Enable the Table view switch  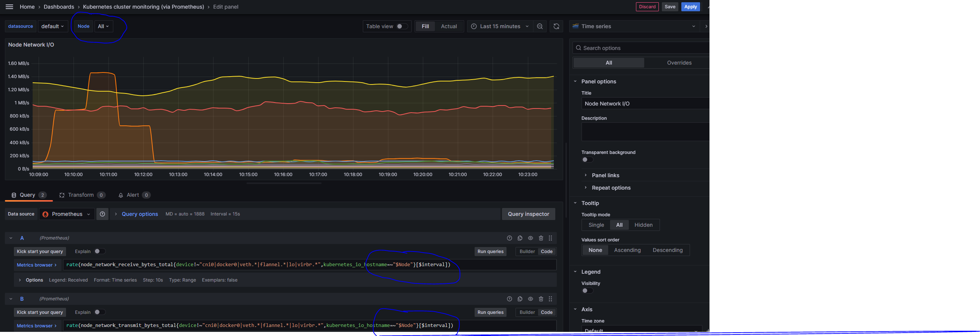[x=402, y=26]
